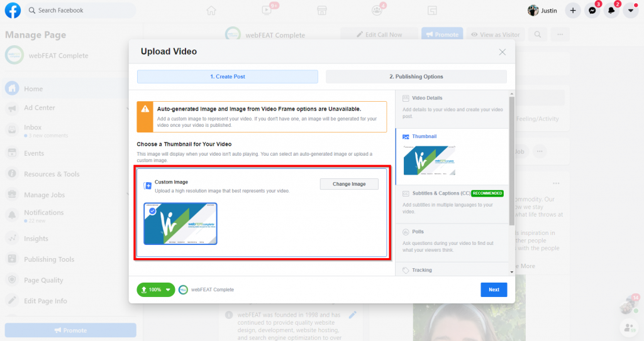Click the side panel scrollbar

[512, 161]
